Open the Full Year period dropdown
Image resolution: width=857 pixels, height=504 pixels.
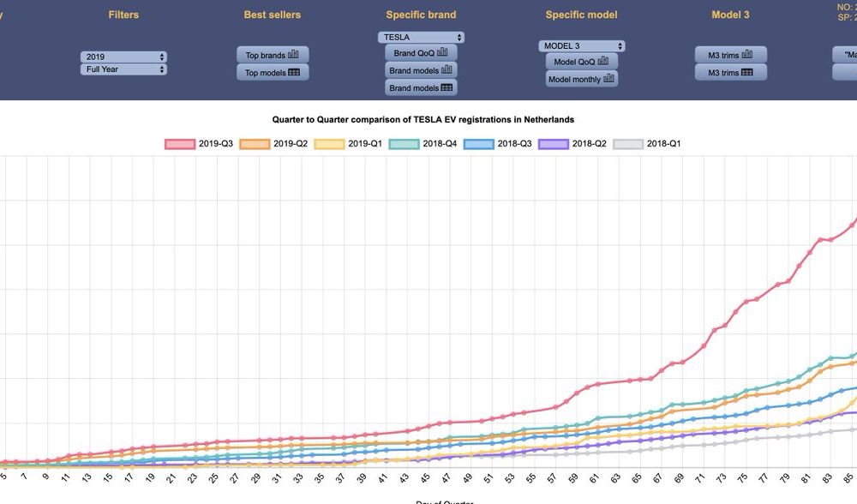(123, 69)
